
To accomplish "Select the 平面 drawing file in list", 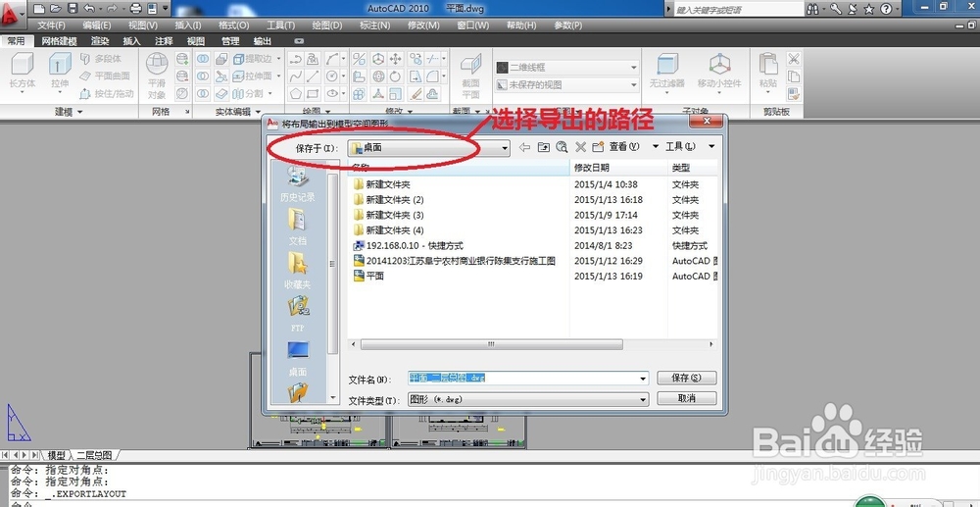I will (x=368, y=276).
